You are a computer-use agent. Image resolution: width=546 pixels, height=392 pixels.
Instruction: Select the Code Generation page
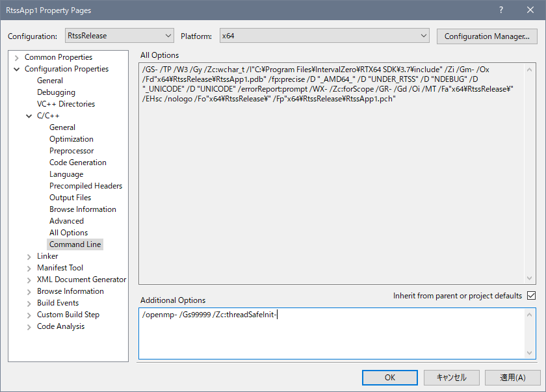[78, 162]
